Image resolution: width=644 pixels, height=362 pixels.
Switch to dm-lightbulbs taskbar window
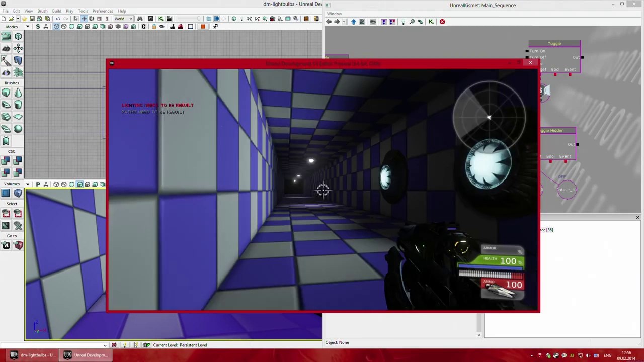33,355
